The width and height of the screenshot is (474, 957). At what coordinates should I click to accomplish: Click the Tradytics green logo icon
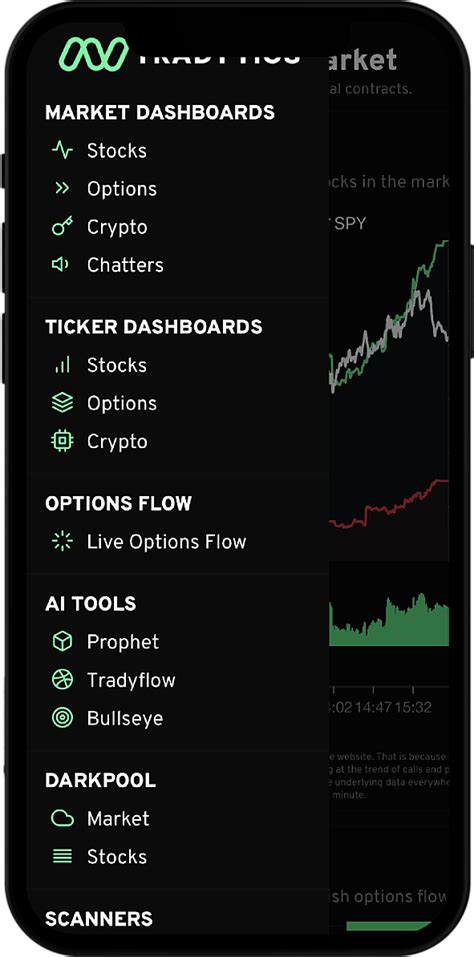click(94, 53)
